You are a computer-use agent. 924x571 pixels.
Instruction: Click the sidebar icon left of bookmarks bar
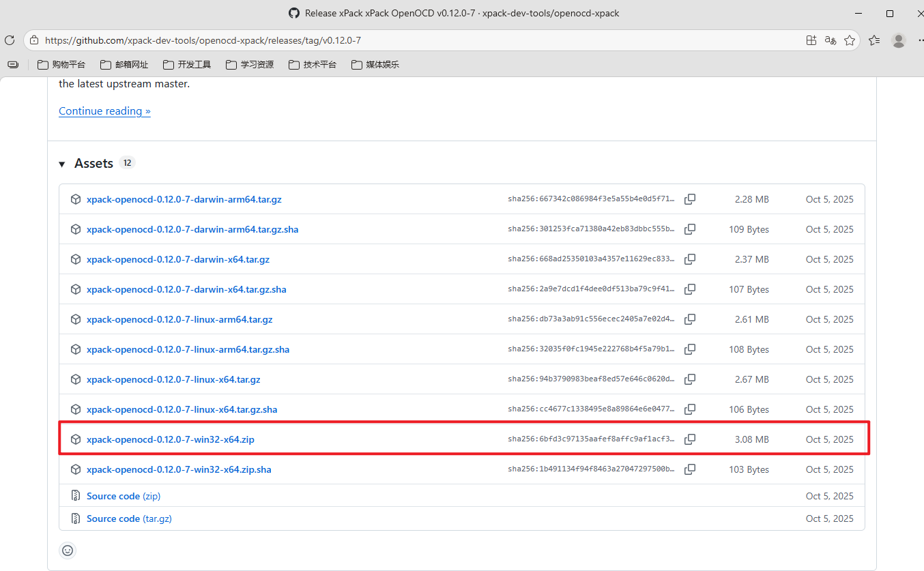13,65
